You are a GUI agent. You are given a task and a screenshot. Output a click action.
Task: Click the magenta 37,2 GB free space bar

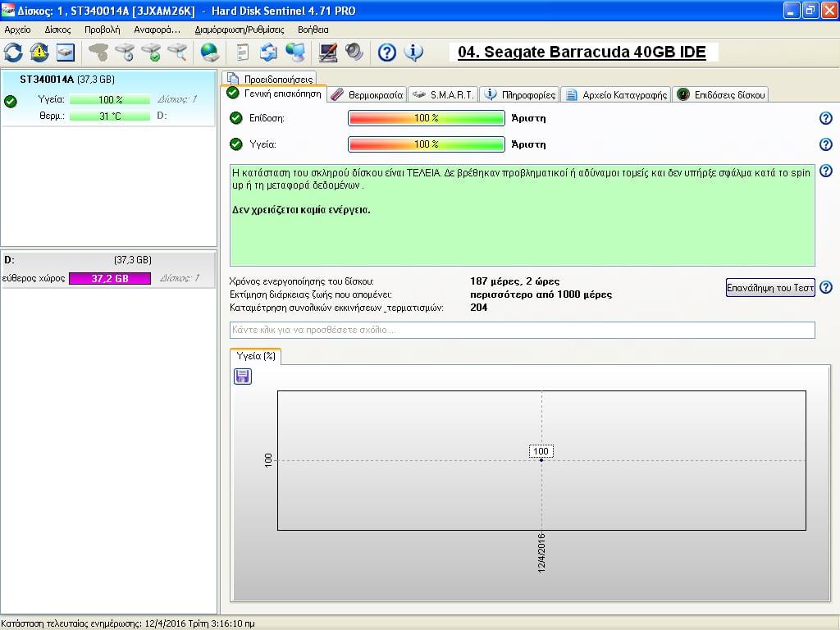coord(110,279)
